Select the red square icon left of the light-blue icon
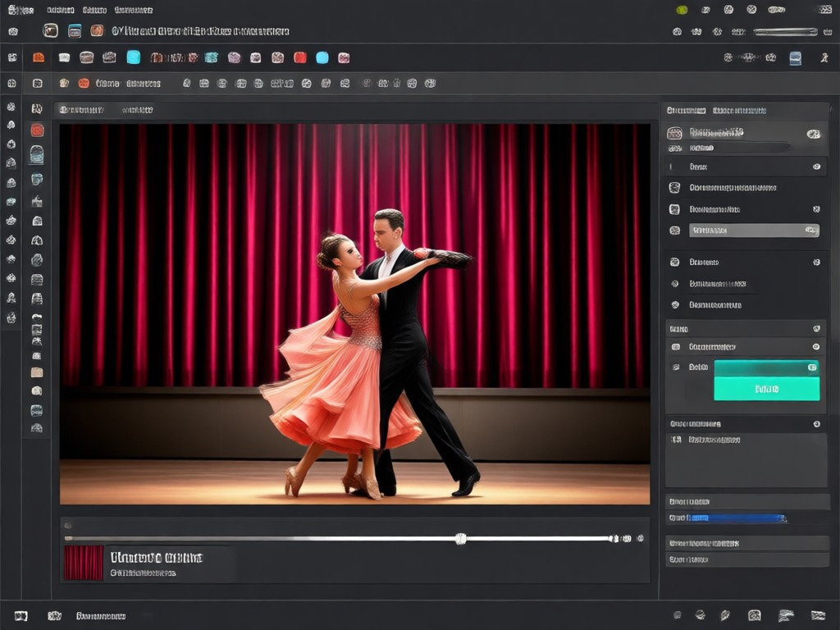The image size is (840, 630). point(300,57)
